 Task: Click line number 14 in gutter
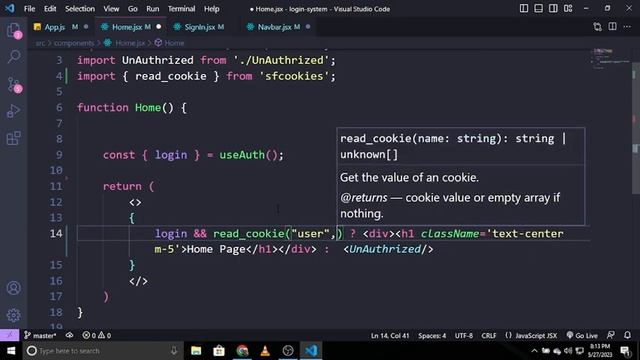coord(56,233)
